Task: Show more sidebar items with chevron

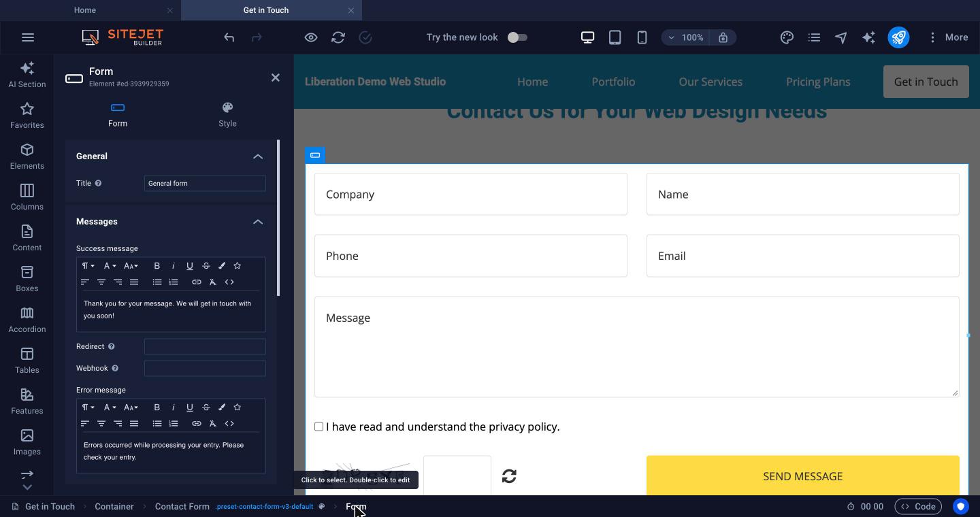Action: click(27, 487)
